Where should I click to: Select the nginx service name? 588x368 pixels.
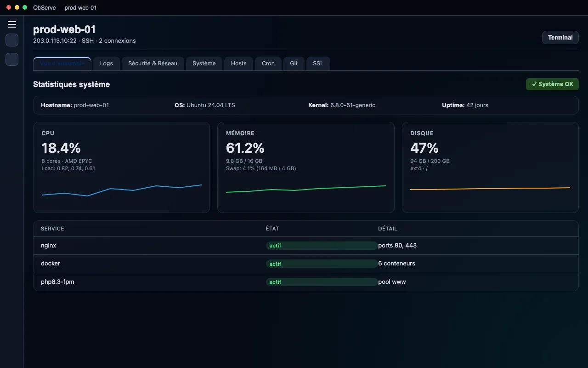click(48, 246)
